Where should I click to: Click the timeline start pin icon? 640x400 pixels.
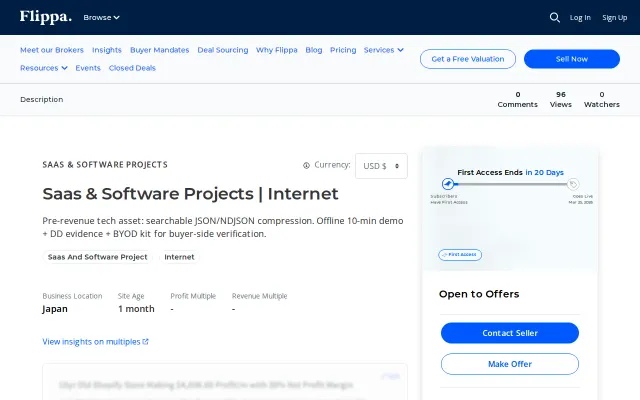click(448, 184)
